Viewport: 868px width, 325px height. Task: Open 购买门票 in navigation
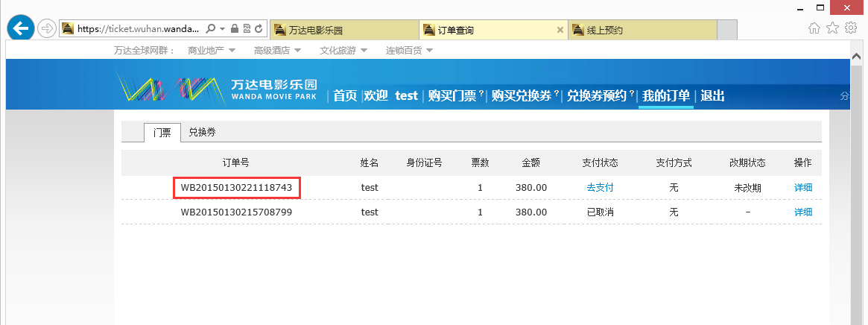[452, 95]
